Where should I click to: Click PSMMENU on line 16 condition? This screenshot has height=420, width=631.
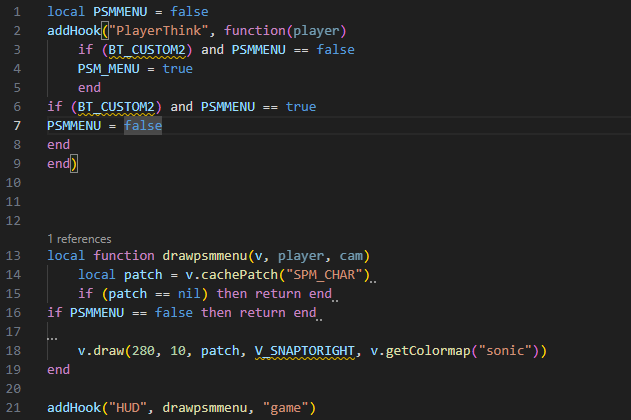97,313
